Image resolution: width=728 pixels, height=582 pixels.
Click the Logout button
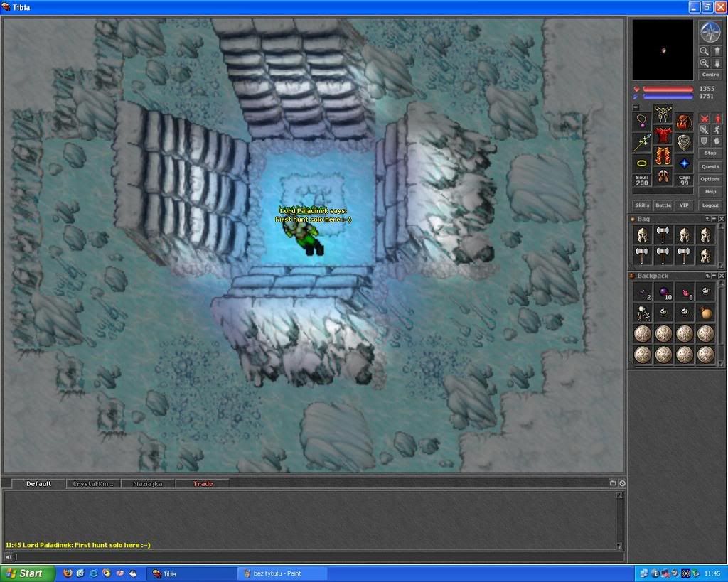(x=710, y=205)
